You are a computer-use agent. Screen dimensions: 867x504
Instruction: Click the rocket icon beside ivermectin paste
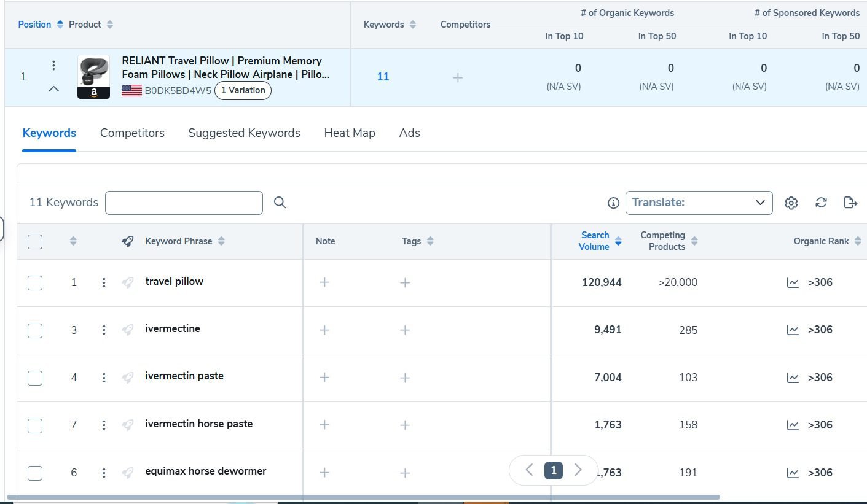point(127,378)
